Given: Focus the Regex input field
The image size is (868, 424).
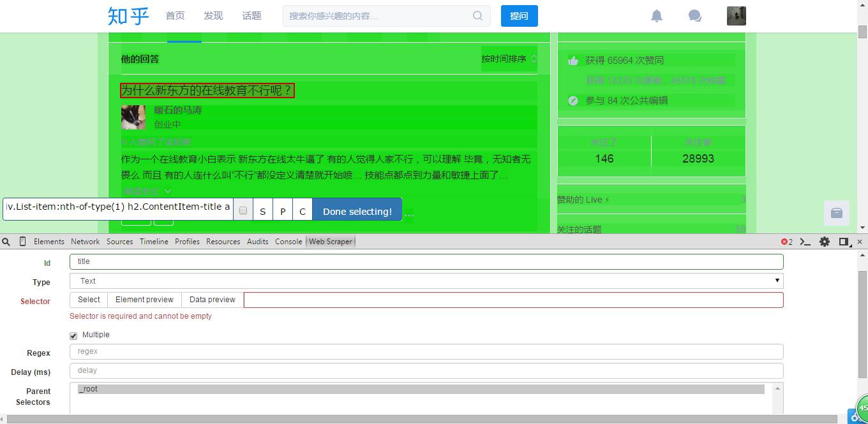Looking at the screenshot, I should tap(426, 351).
